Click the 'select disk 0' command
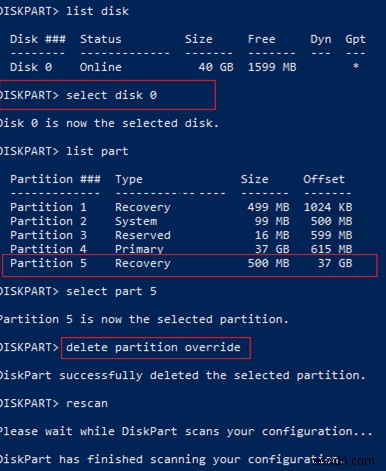 tap(111, 95)
